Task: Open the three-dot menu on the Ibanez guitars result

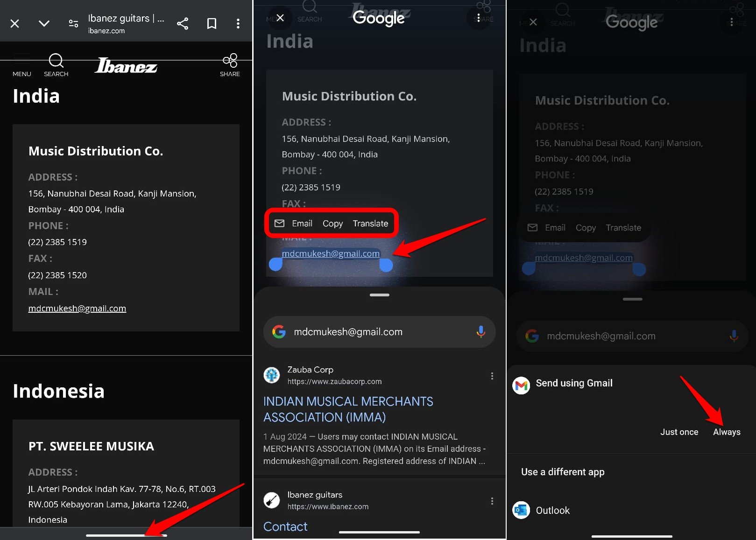Action: click(492, 500)
